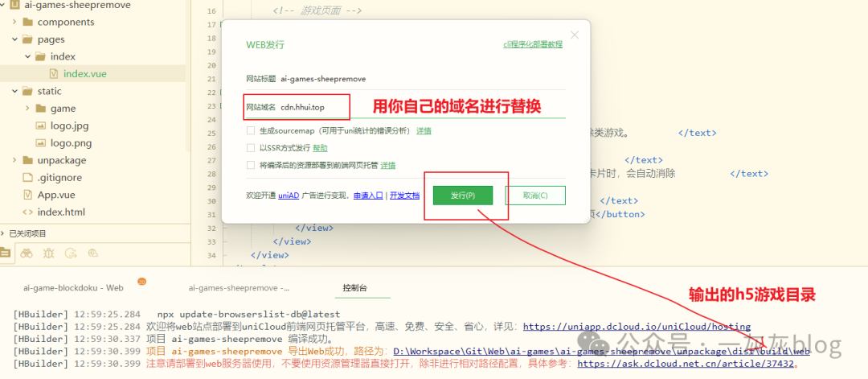
Task: Open the project manager folder icon
Action: point(5,253)
